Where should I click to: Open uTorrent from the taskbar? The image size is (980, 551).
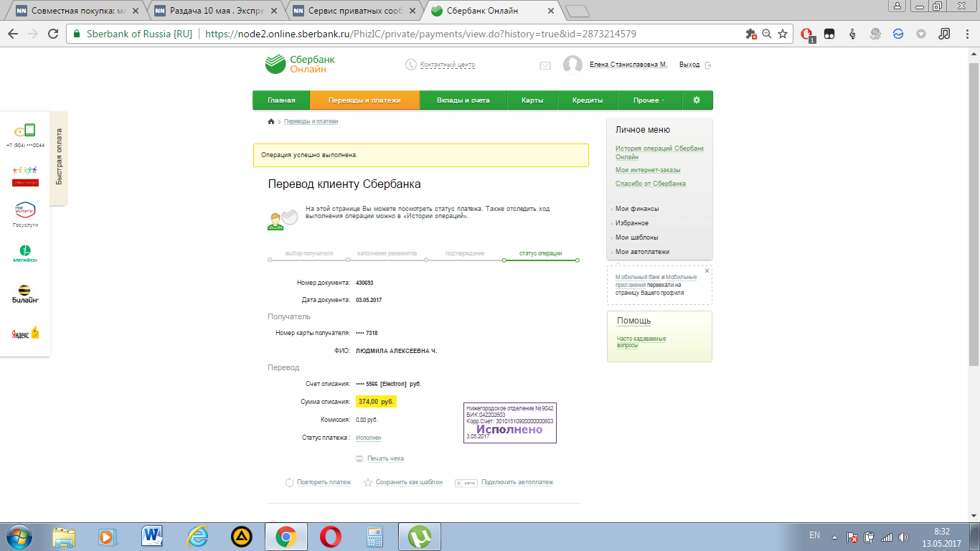click(418, 536)
